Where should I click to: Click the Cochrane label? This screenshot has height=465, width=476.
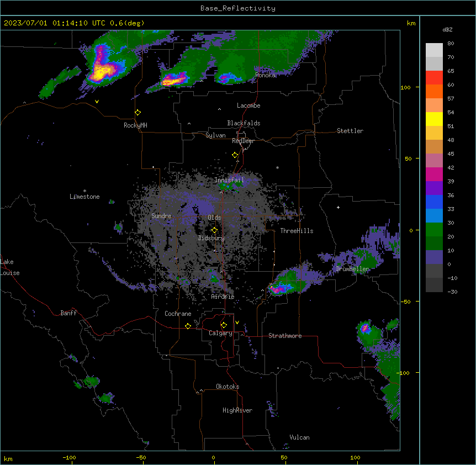(x=178, y=314)
